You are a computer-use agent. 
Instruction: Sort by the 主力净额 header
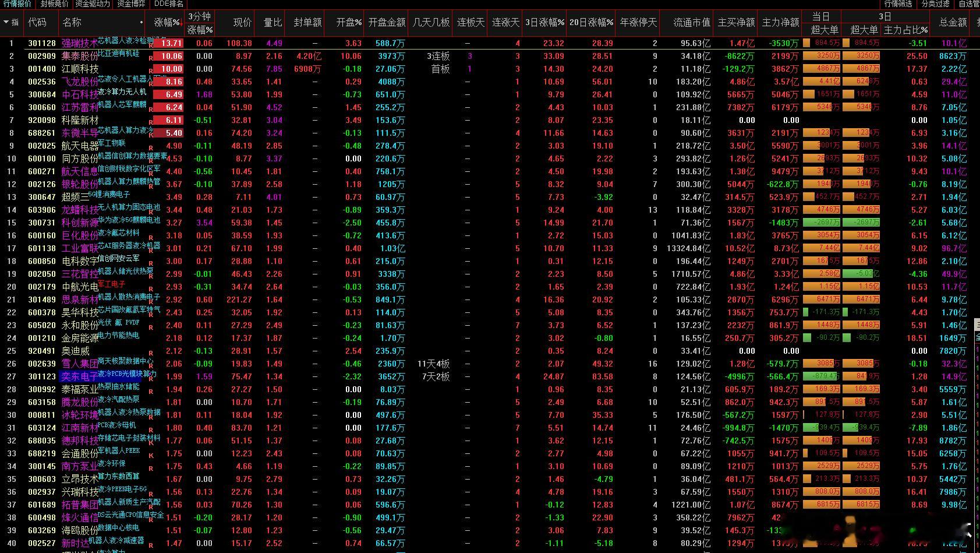point(780,22)
